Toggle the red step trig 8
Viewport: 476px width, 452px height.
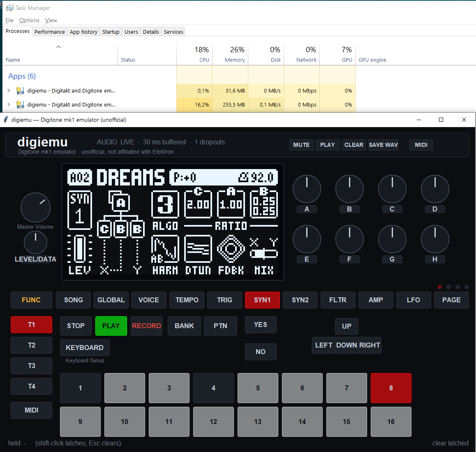point(391,388)
